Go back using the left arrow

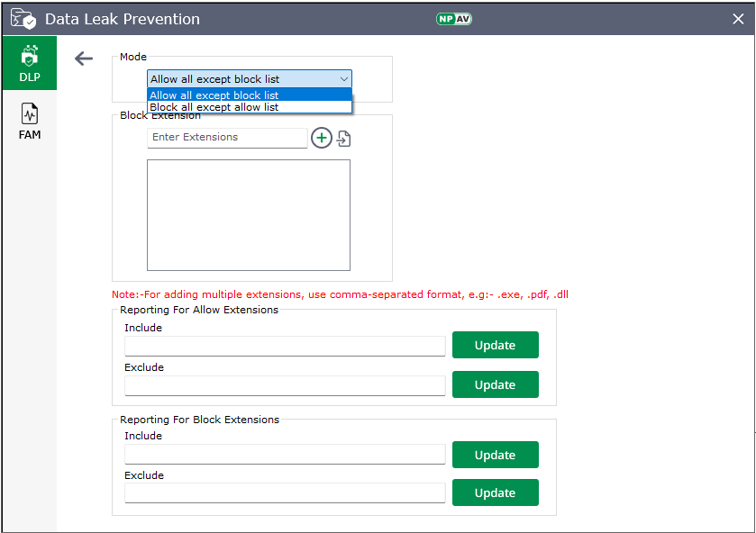click(x=84, y=59)
